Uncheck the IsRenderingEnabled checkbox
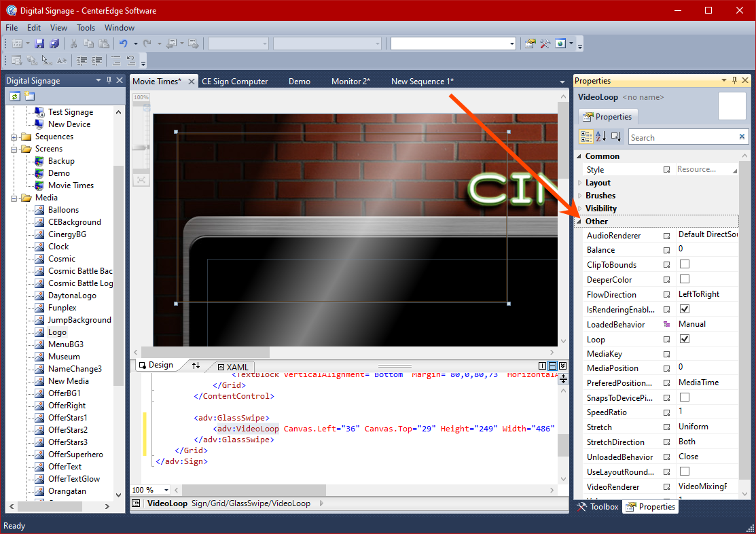This screenshot has height=534, width=756. [x=685, y=309]
